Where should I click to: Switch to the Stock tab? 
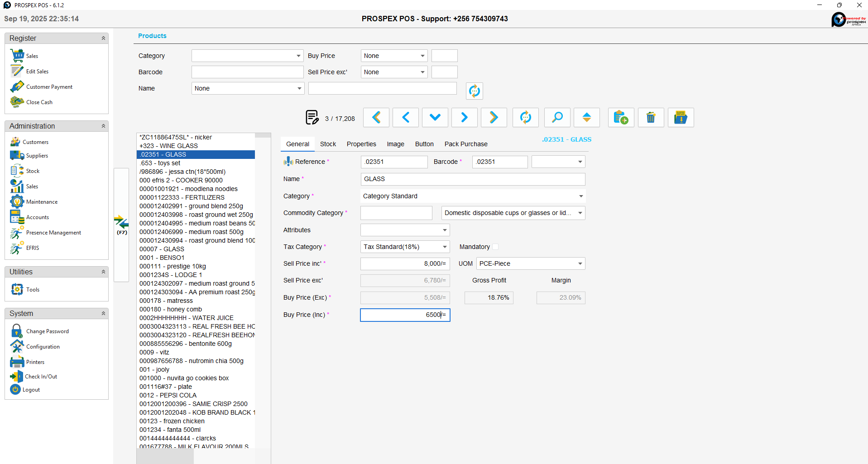point(328,144)
